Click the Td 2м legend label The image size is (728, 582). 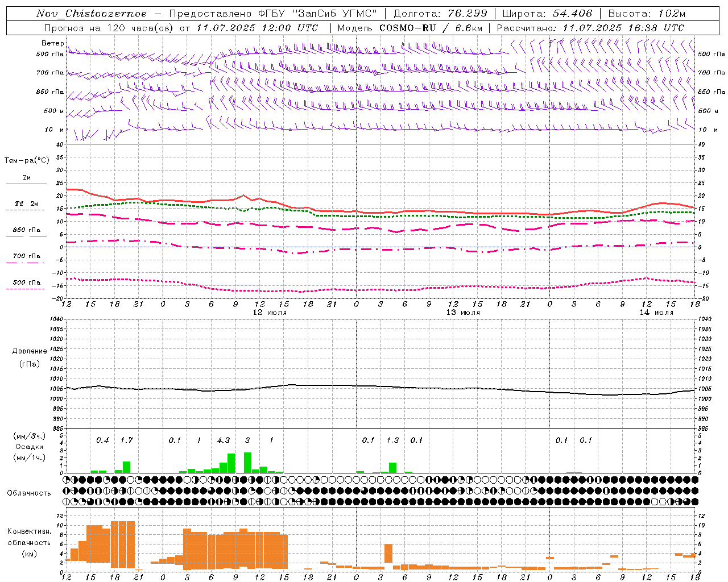pos(27,203)
